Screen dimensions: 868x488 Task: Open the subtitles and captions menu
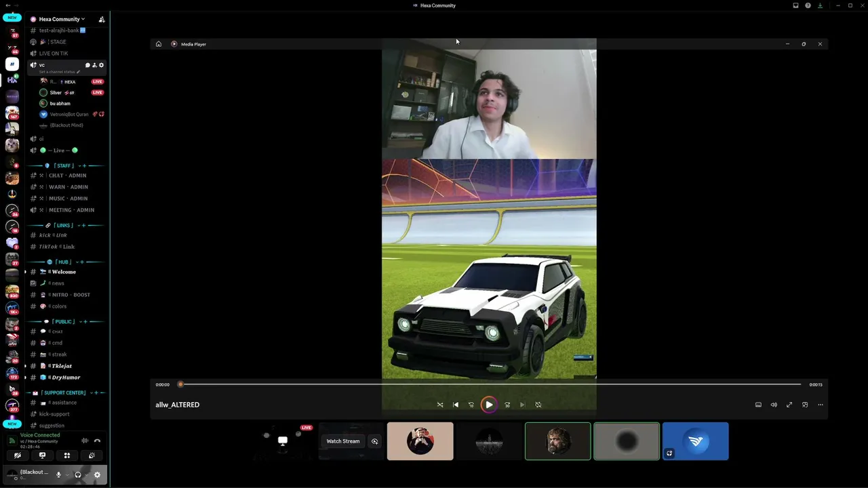pyautogui.click(x=758, y=405)
